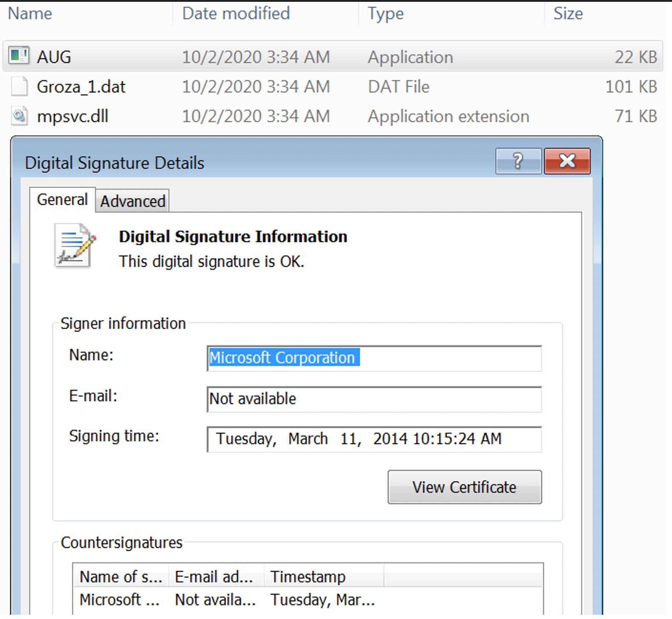
Task: Select the Groza_1.dat file name
Action: 81,87
